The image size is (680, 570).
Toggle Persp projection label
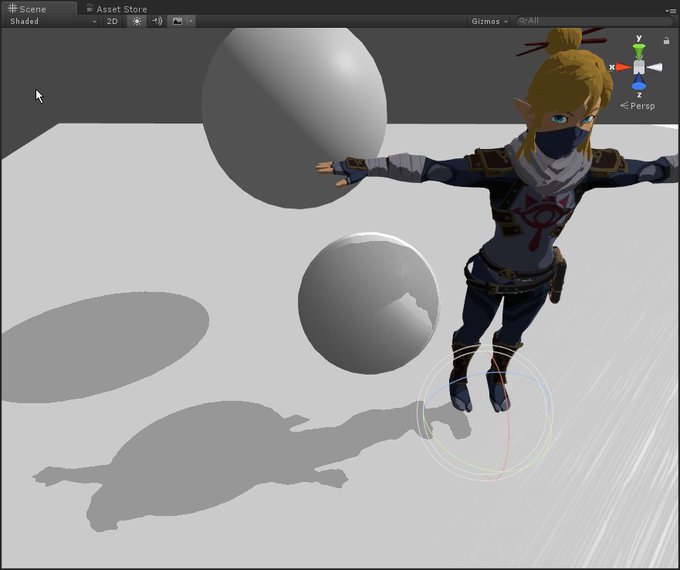coord(637,105)
